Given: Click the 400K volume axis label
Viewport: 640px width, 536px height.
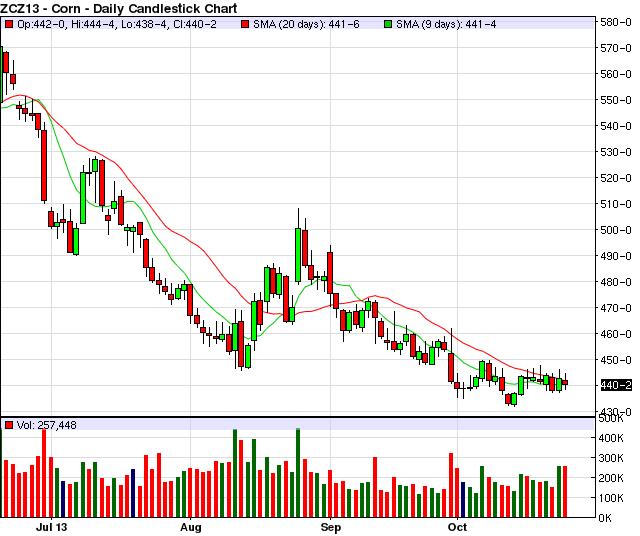Looking at the screenshot, I should (611, 438).
